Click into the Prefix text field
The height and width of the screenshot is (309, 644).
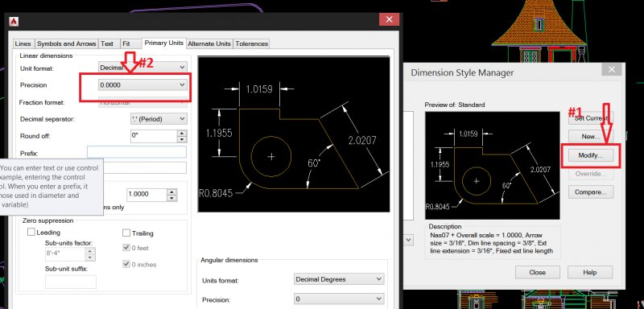pyautogui.click(x=137, y=152)
